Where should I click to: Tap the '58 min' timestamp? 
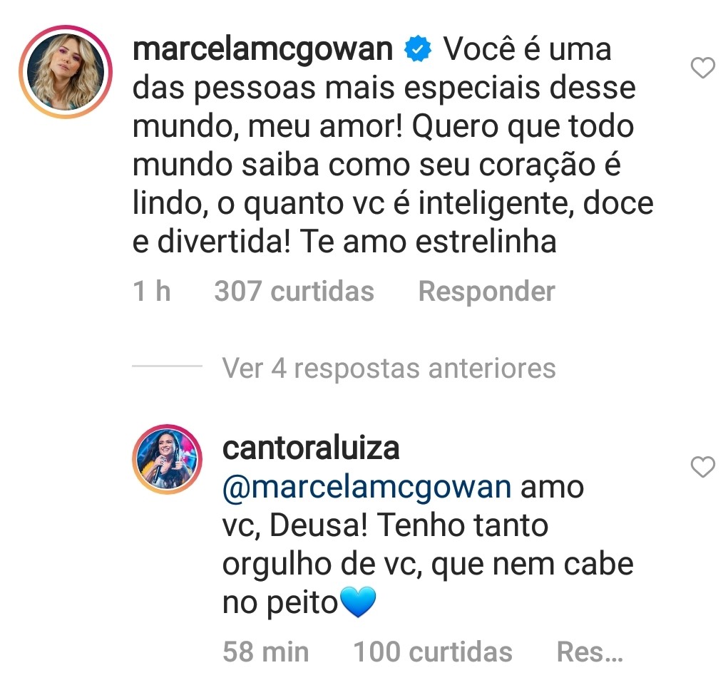click(x=265, y=652)
